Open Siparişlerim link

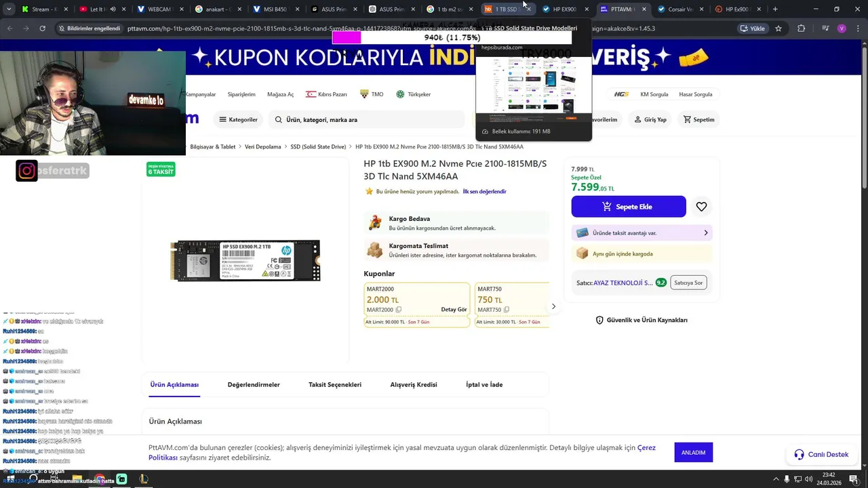pyautogui.click(x=241, y=94)
